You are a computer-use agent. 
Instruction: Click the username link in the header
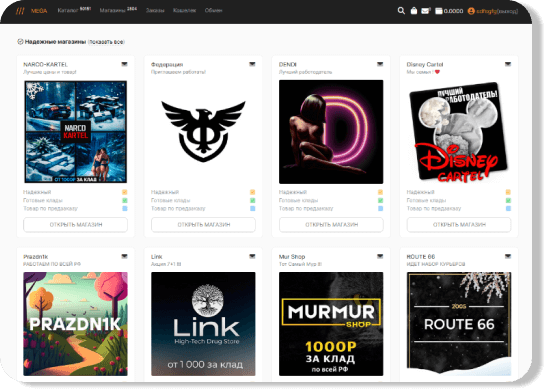click(x=488, y=11)
